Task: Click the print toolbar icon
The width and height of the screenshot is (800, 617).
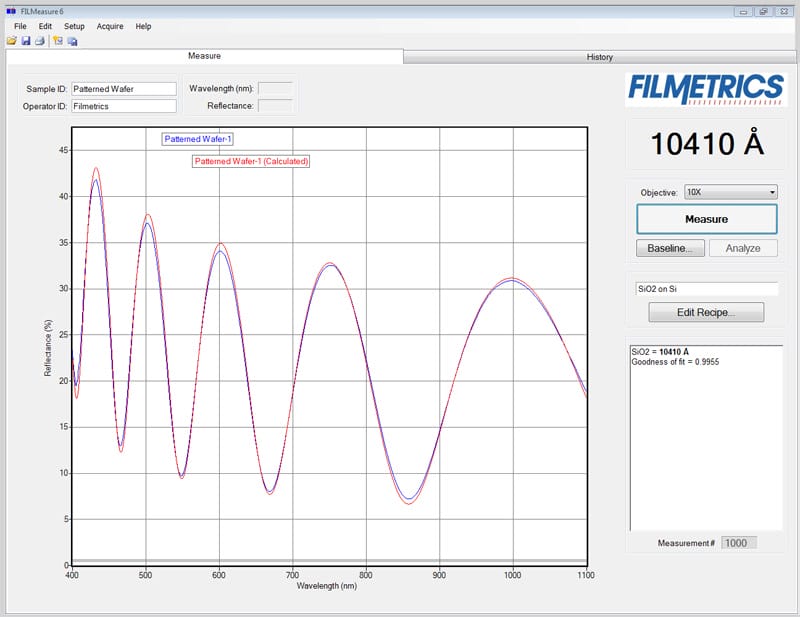Action: coord(40,41)
